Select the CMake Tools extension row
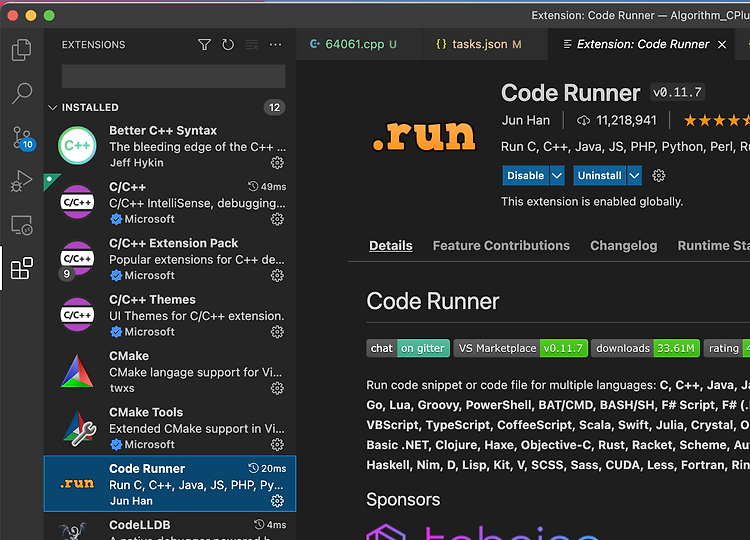Viewport: 750px width, 540px height. coord(170,428)
